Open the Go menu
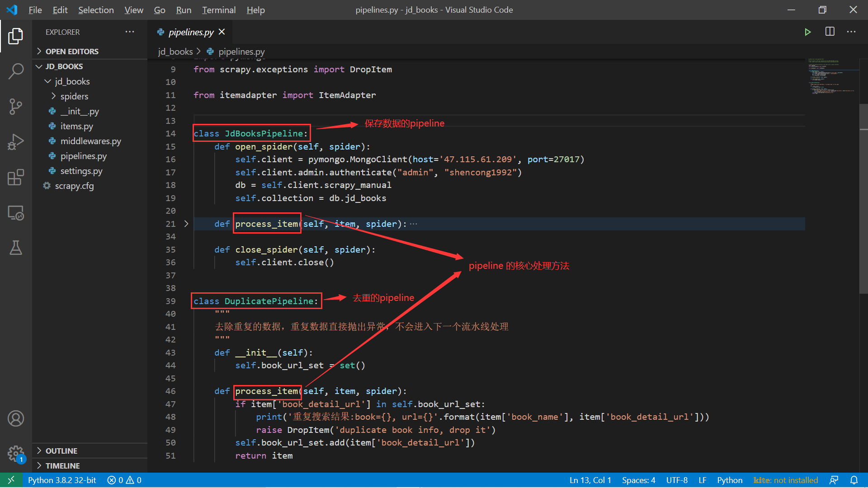 point(160,9)
